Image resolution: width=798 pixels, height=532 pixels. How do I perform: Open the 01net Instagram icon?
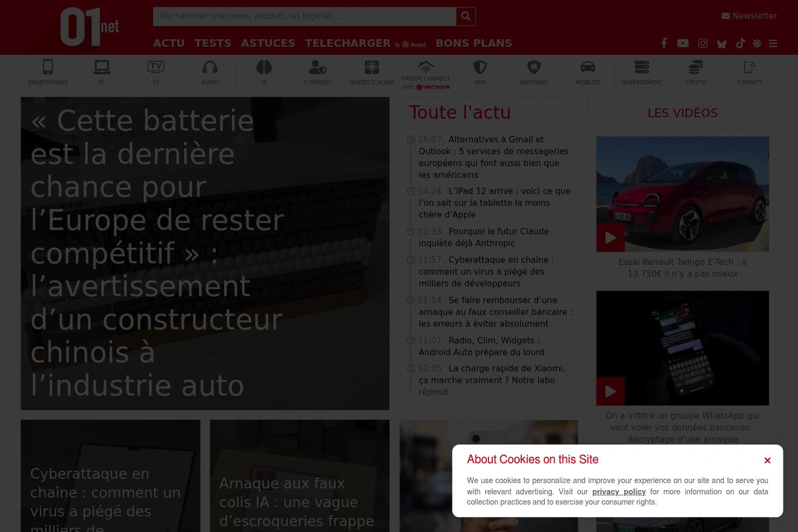pos(703,44)
